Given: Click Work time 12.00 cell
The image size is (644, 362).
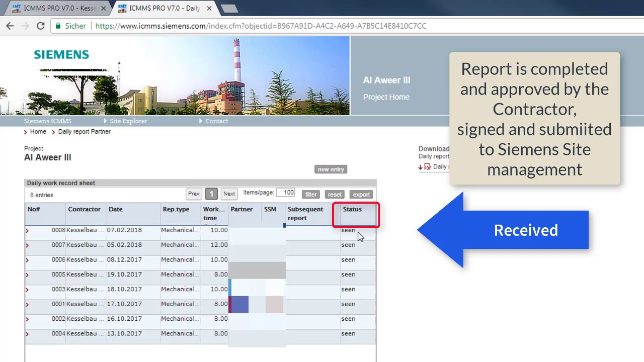Looking at the screenshot, I should pyautogui.click(x=219, y=245).
